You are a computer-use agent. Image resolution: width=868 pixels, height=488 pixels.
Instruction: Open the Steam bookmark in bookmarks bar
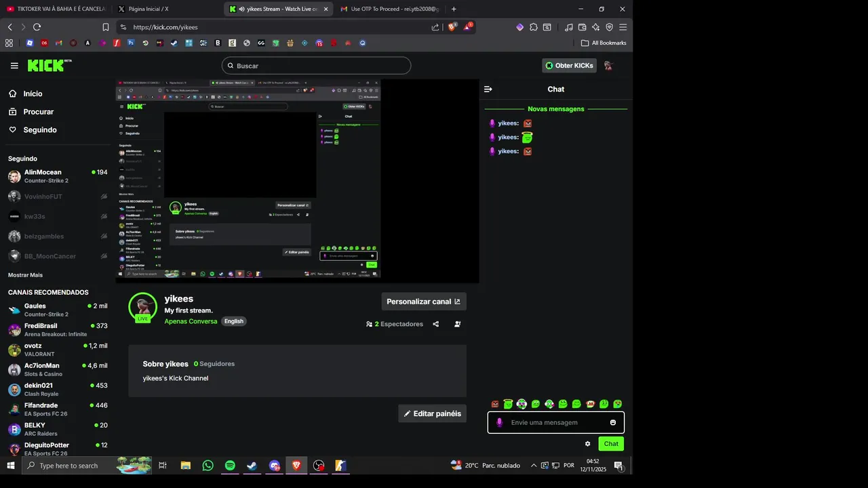(174, 43)
